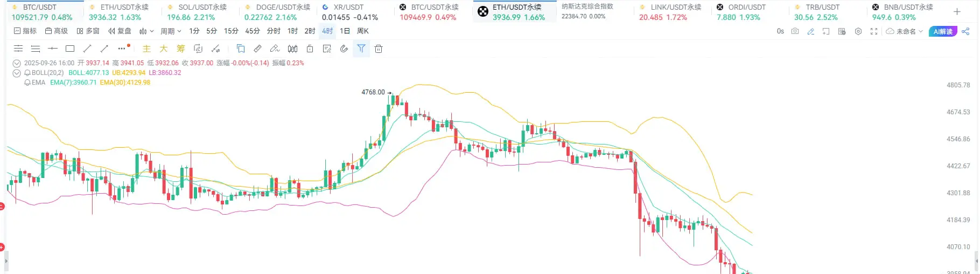Select the horizontal line drawing tool
Image resolution: width=980 pixels, height=274 pixels.
[x=53, y=49]
